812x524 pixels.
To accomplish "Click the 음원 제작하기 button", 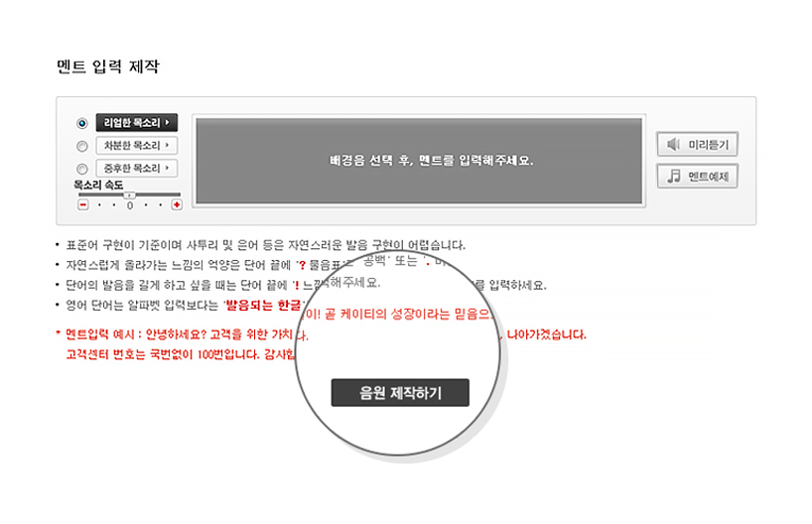I will pyautogui.click(x=400, y=393).
